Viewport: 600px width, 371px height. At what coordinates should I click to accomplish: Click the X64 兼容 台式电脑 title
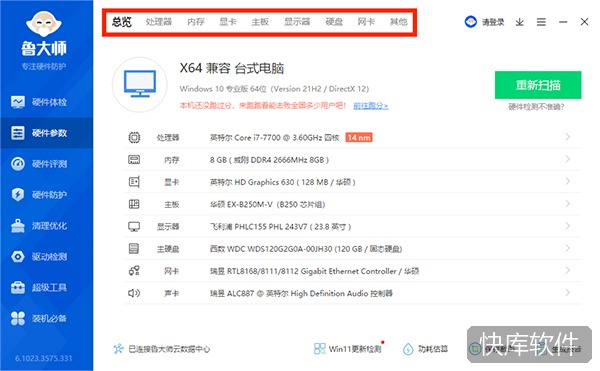(232, 68)
